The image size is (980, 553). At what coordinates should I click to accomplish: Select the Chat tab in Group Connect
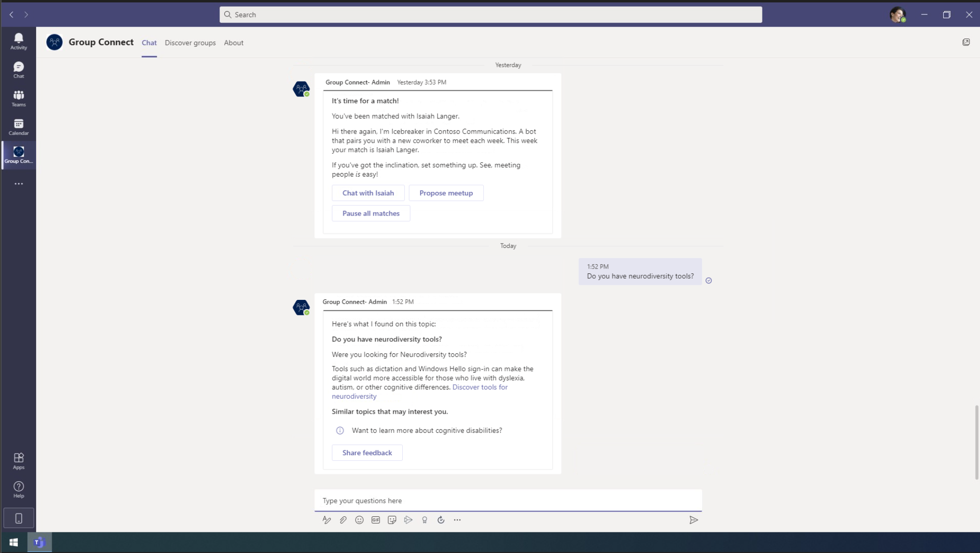149,42
